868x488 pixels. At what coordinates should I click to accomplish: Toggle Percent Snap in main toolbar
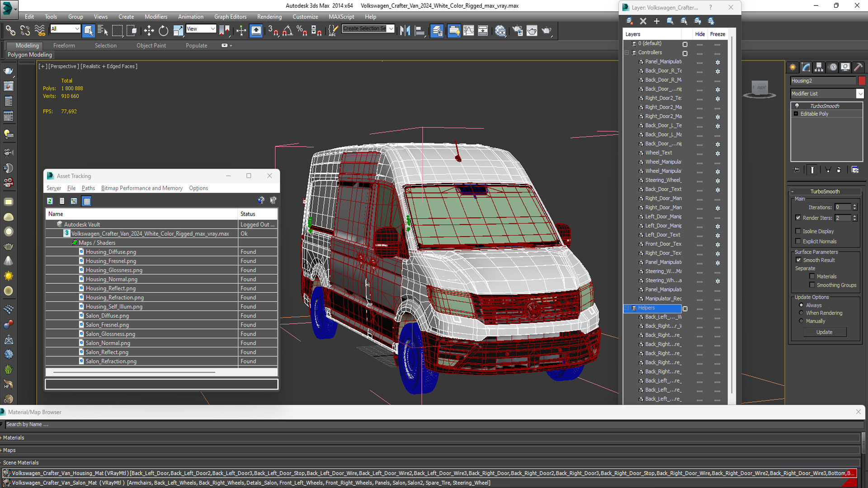(302, 31)
